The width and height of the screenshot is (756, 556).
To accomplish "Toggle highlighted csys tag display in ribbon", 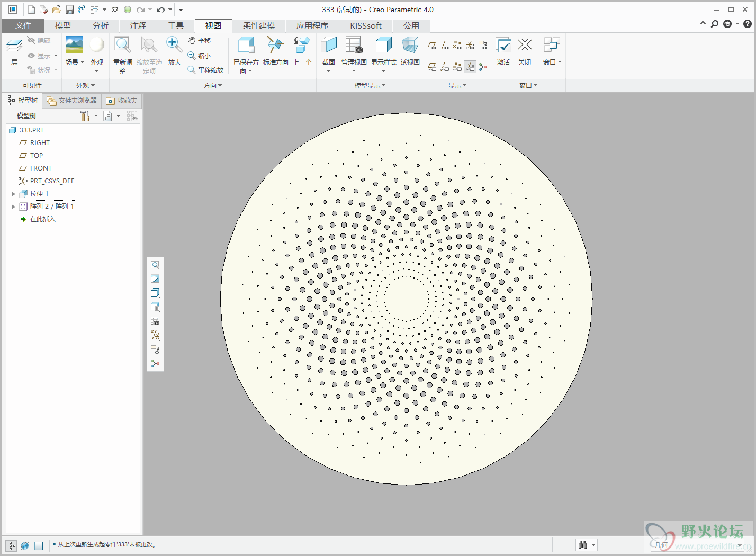I will click(x=470, y=67).
